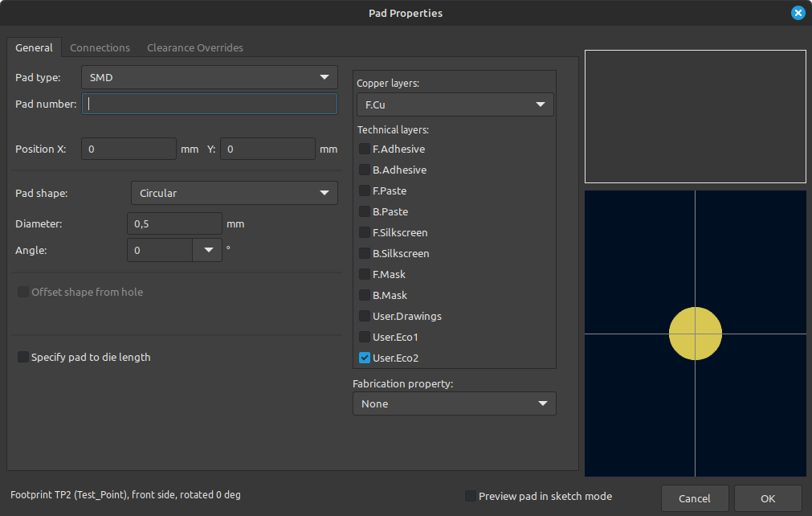Image resolution: width=812 pixels, height=516 pixels.
Task: Open the Copper layers F.Cu dropdown
Action: tap(455, 104)
